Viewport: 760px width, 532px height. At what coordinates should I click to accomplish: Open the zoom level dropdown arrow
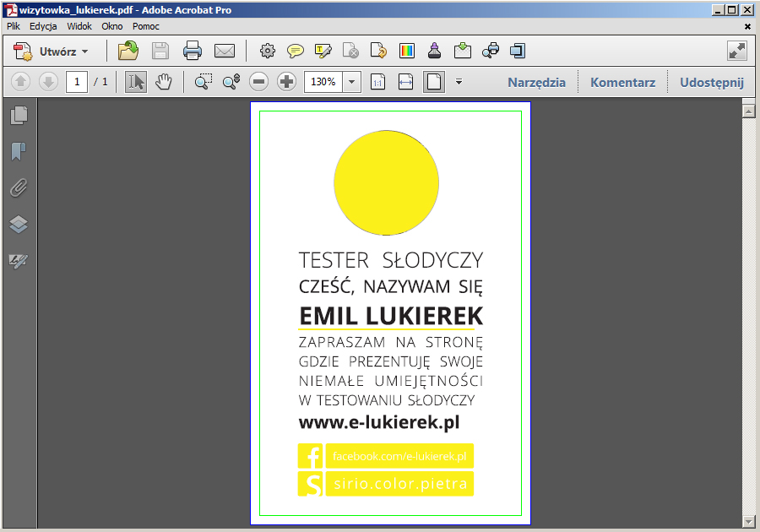tap(352, 82)
